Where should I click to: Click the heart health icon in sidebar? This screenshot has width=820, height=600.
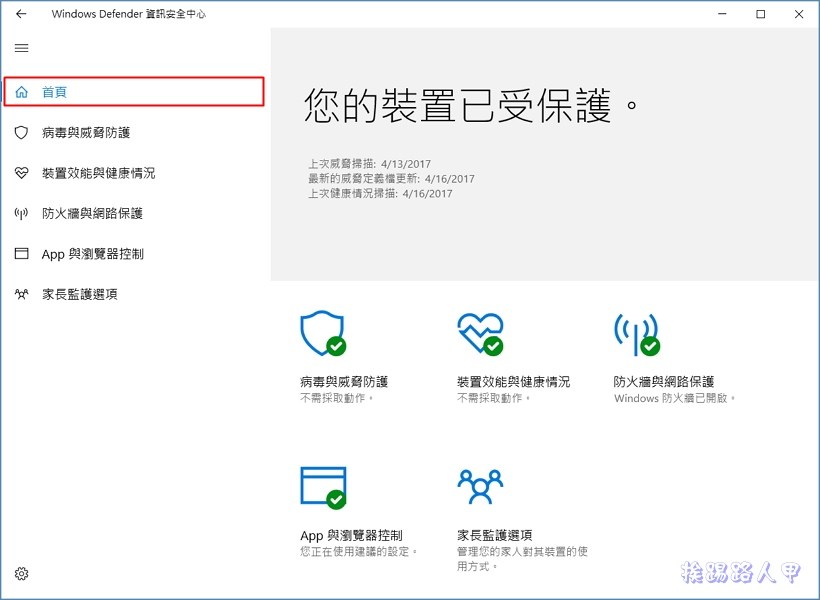pos(21,173)
